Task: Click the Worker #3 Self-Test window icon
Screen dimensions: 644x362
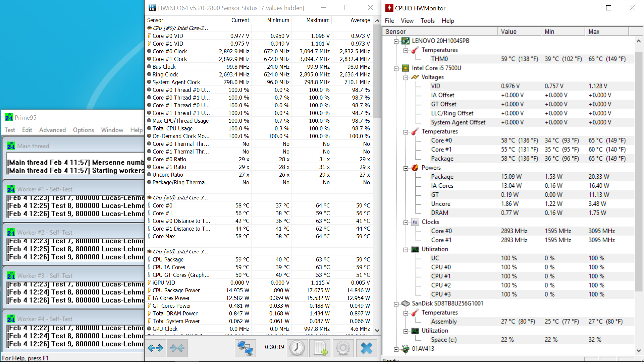Action: click(x=11, y=276)
